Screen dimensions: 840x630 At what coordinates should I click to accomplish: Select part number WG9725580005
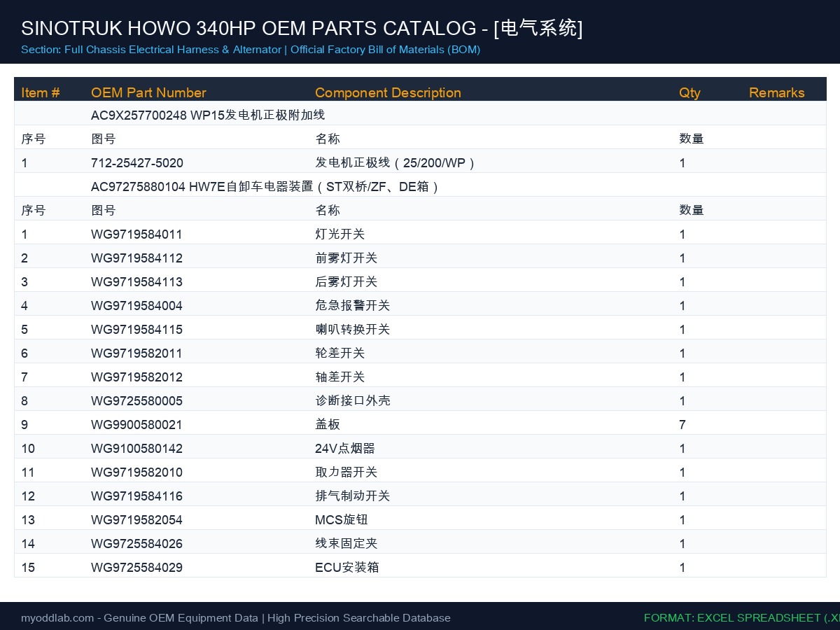pos(136,401)
